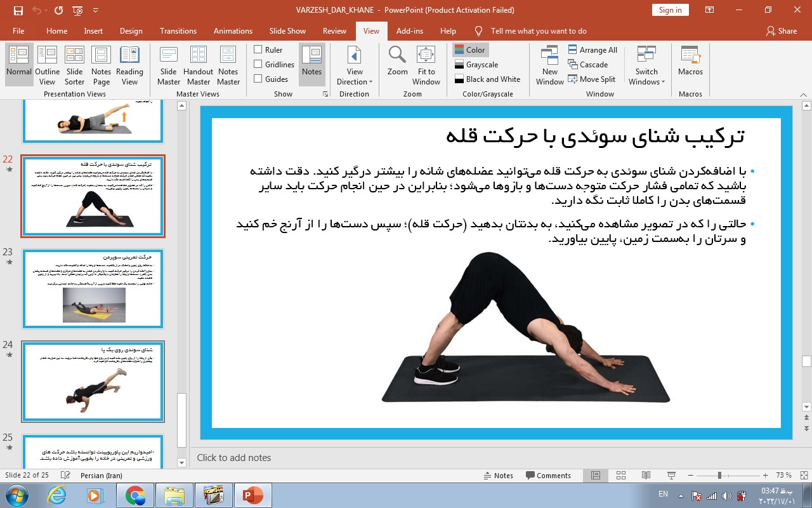The height and width of the screenshot is (508, 812).
Task: Click the Sign in button
Action: coord(670,10)
